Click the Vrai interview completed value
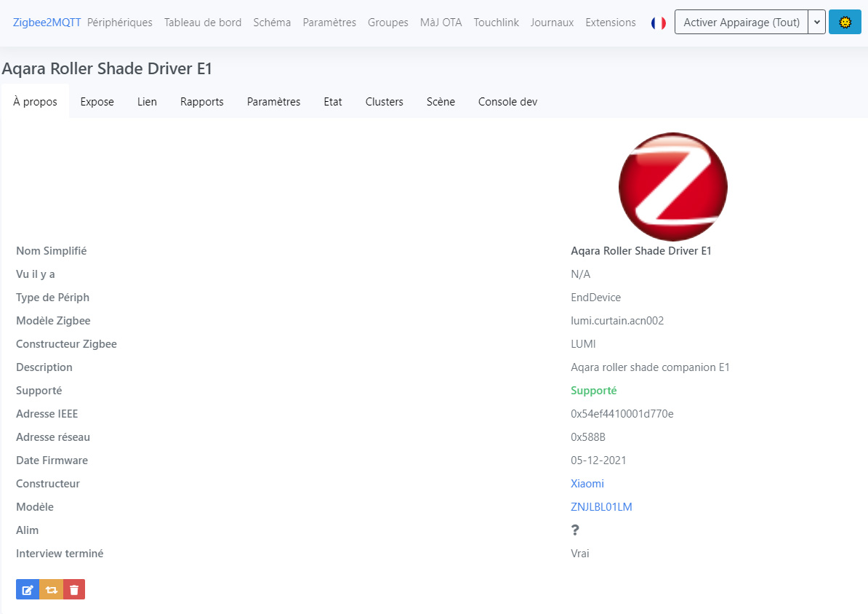 click(x=579, y=554)
